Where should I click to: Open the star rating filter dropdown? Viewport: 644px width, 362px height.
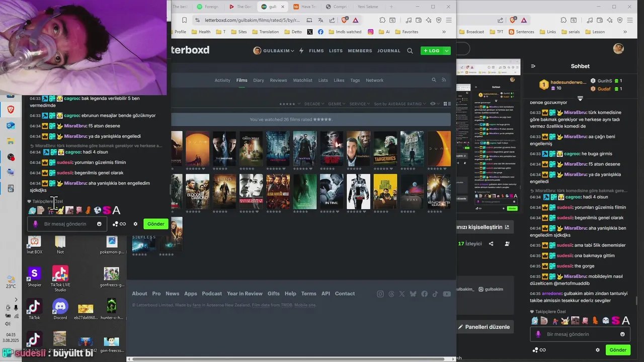[290, 104]
